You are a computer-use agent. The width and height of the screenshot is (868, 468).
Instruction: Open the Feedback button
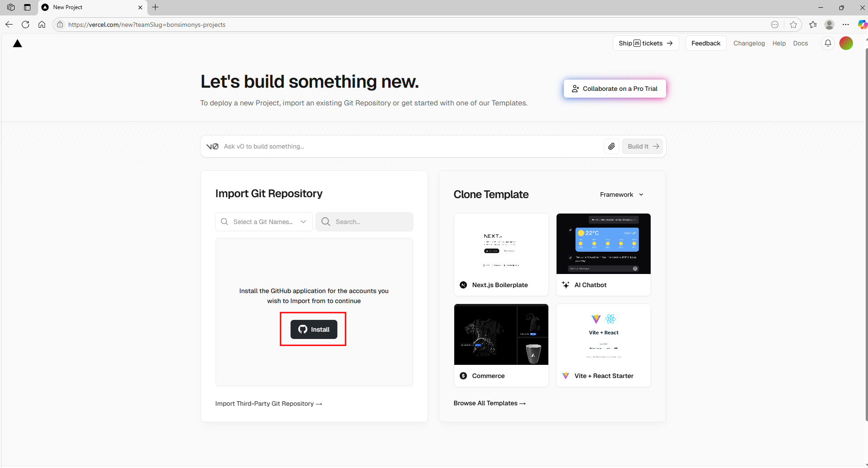pos(706,43)
